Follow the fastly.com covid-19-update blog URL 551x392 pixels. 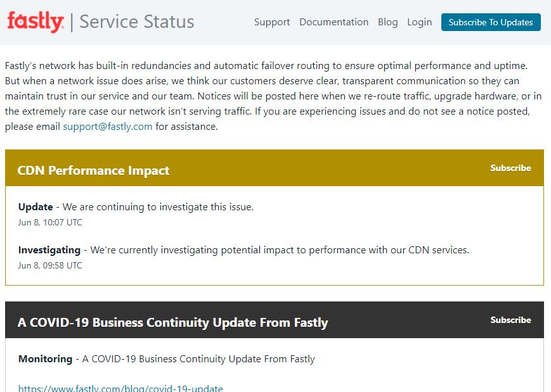[x=120, y=388]
